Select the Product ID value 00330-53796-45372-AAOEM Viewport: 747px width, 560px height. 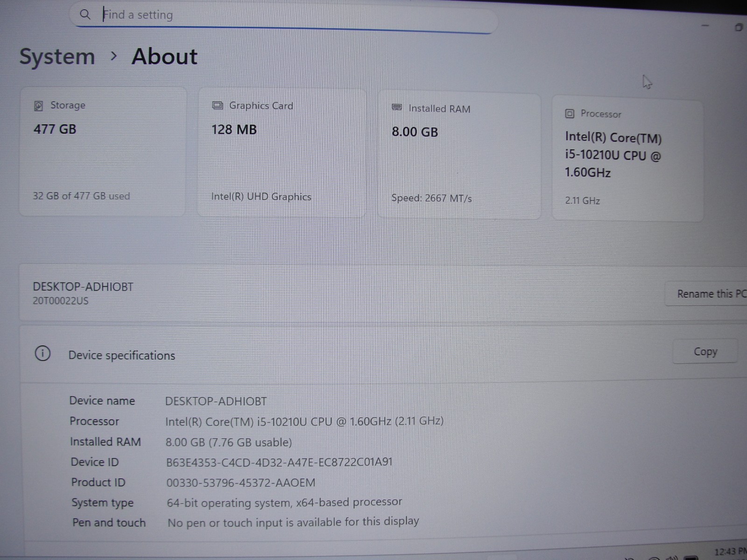tap(241, 483)
